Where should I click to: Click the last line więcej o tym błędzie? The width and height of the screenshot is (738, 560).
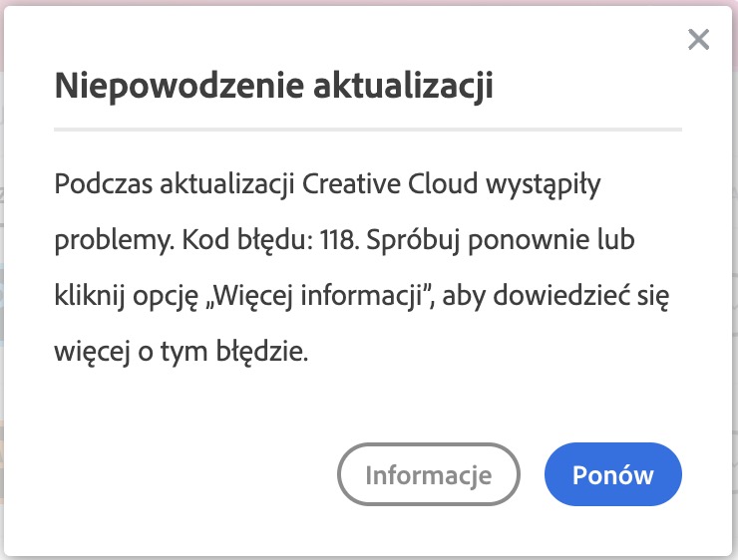click(182, 352)
